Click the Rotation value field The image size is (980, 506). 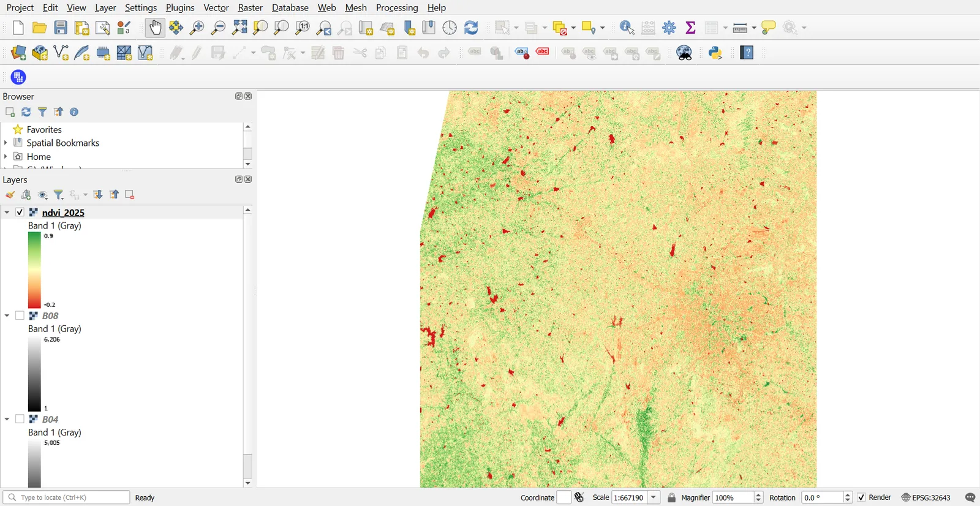pyautogui.click(x=823, y=497)
